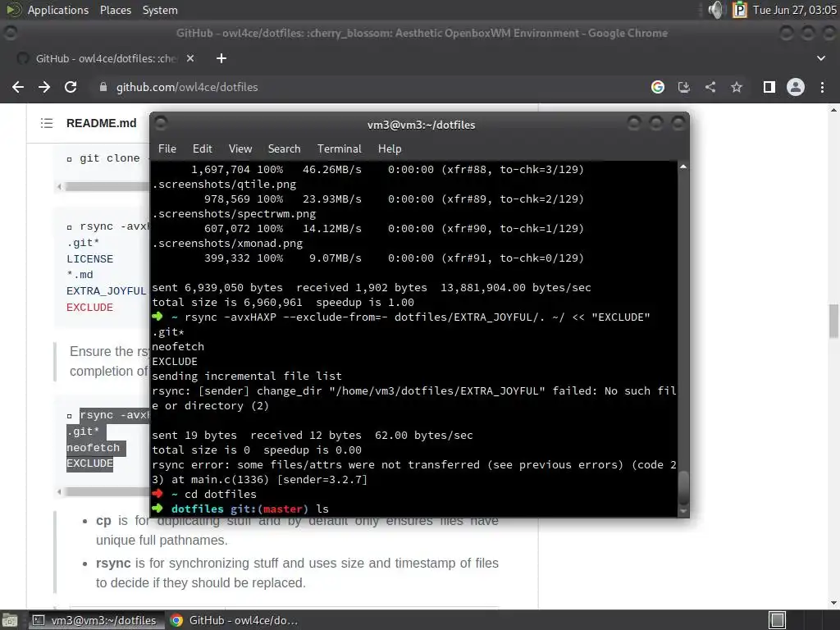Image resolution: width=840 pixels, height=630 pixels.
Task: Click the .screenshots/xmonad.png line in terminal
Action: 227,243
